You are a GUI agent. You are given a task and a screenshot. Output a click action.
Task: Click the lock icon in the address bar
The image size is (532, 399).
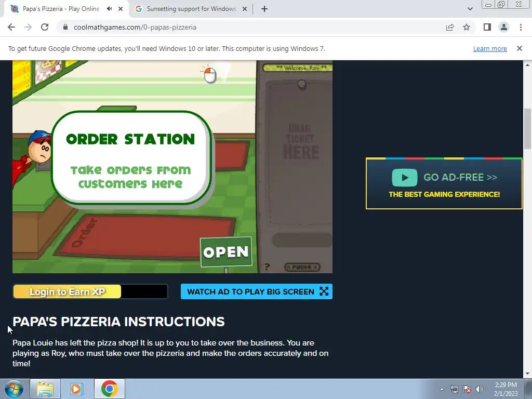[x=65, y=27]
